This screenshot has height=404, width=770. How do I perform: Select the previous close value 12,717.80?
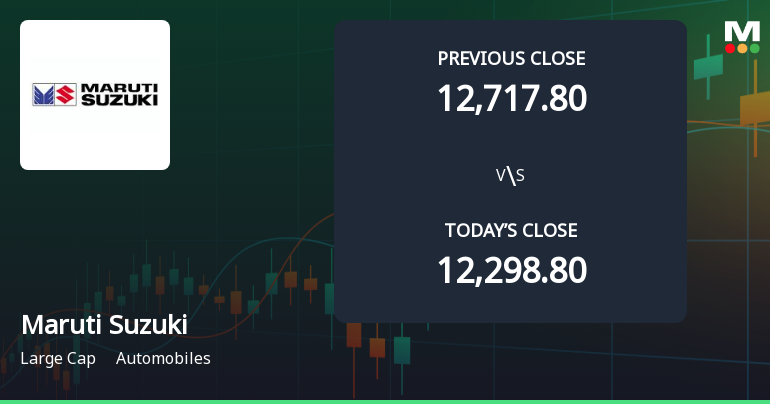pos(511,98)
